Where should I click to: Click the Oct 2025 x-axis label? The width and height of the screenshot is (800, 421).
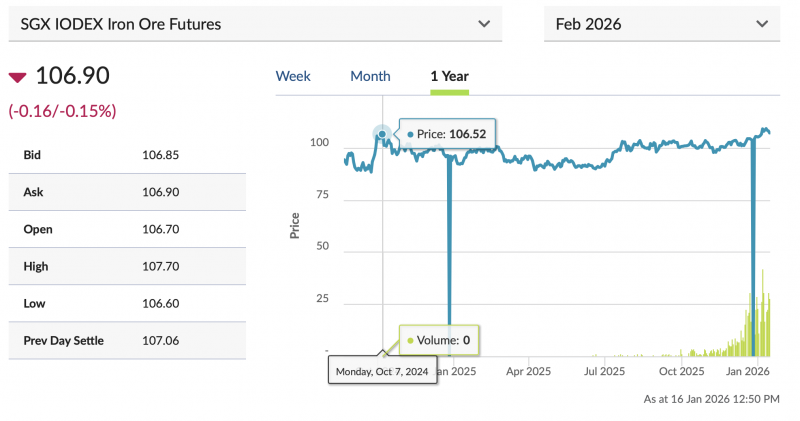pos(681,370)
